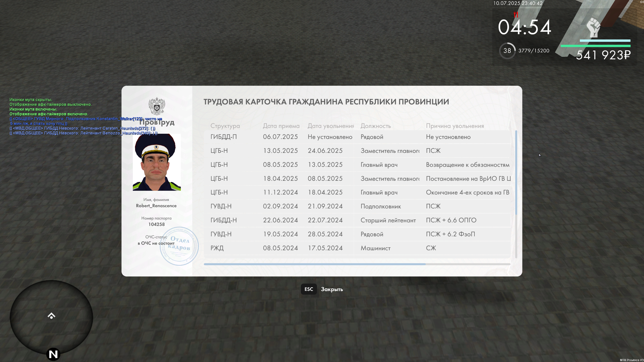
Task: Click the Машинист position cell
Action: coord(376,248)
